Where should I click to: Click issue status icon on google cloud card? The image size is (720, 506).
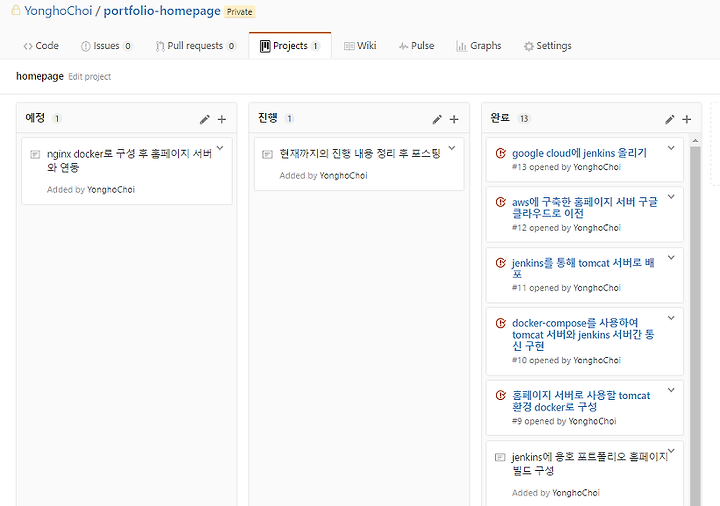[x=501, y=153]
